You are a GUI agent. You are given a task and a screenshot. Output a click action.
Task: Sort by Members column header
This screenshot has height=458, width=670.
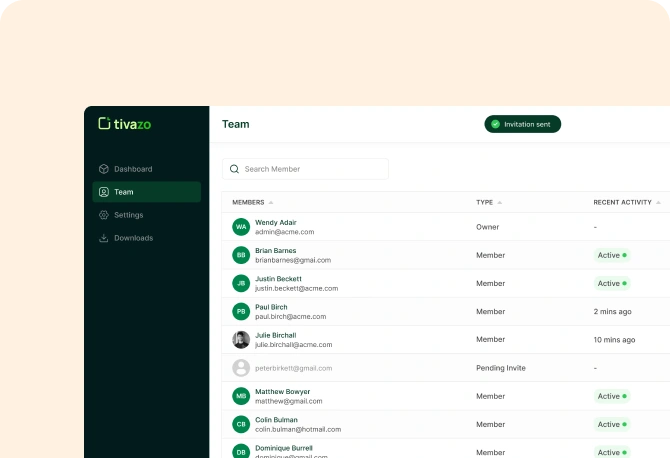tap(252, 202)
